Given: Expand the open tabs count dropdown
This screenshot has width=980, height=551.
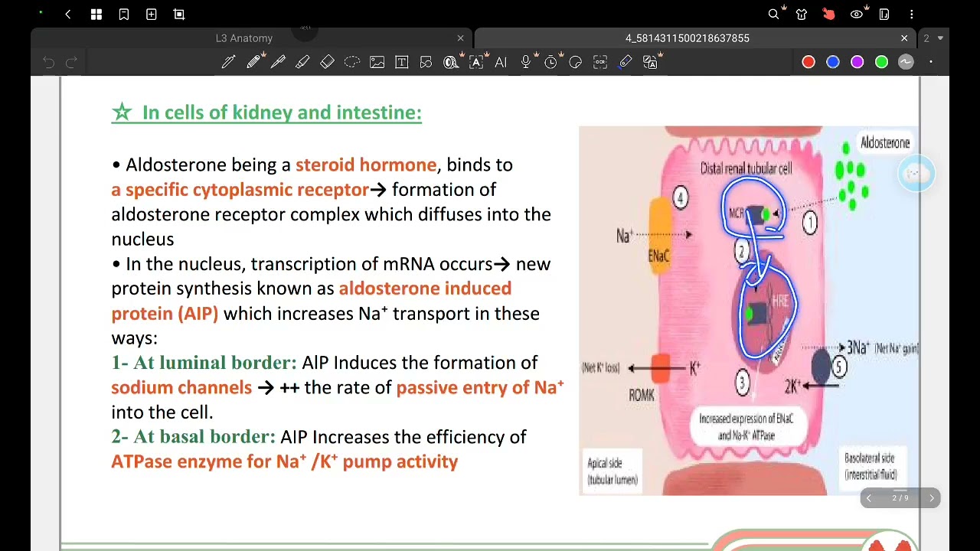Looking at the screenshot, I should click(x=933, y=38).
